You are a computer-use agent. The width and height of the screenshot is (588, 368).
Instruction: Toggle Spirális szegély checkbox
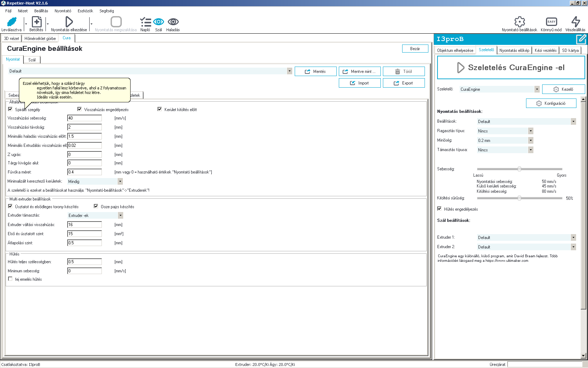click(10, 109)
